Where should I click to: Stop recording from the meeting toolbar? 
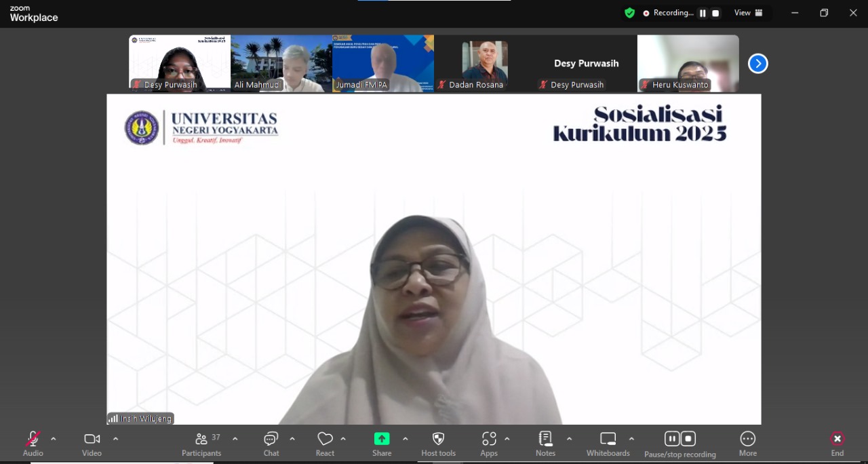click(x=688, y=438)
